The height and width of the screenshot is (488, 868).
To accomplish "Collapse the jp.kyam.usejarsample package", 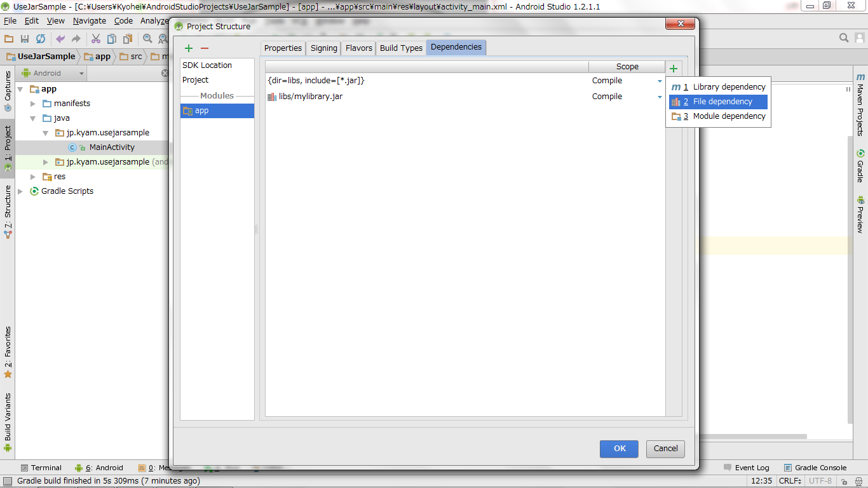I will click(x=46, y=133).
